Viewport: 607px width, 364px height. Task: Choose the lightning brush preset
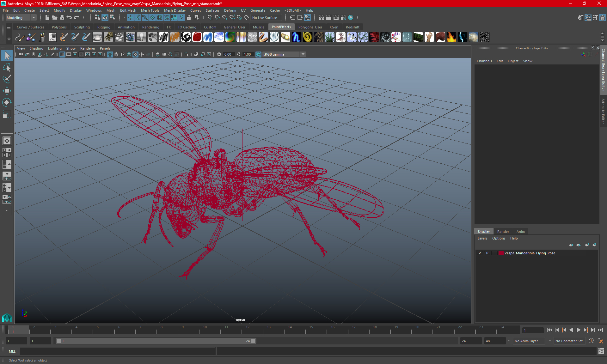click(463, 37)
